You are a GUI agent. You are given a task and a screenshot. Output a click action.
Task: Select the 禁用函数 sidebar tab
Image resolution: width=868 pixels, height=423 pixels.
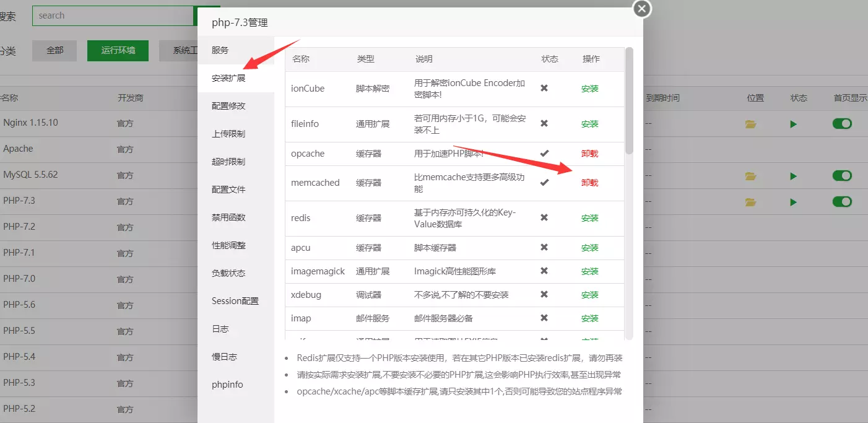[x=228, y=217]
